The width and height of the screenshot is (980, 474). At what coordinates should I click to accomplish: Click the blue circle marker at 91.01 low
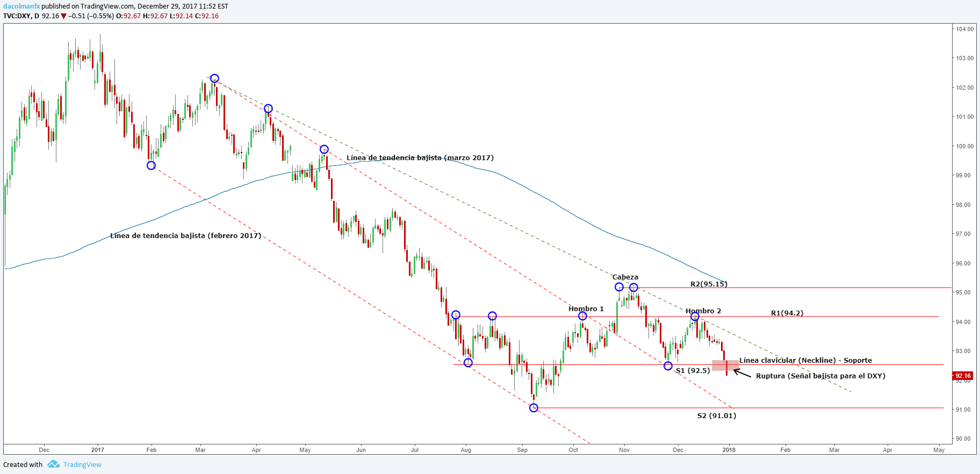coord(534,408)
